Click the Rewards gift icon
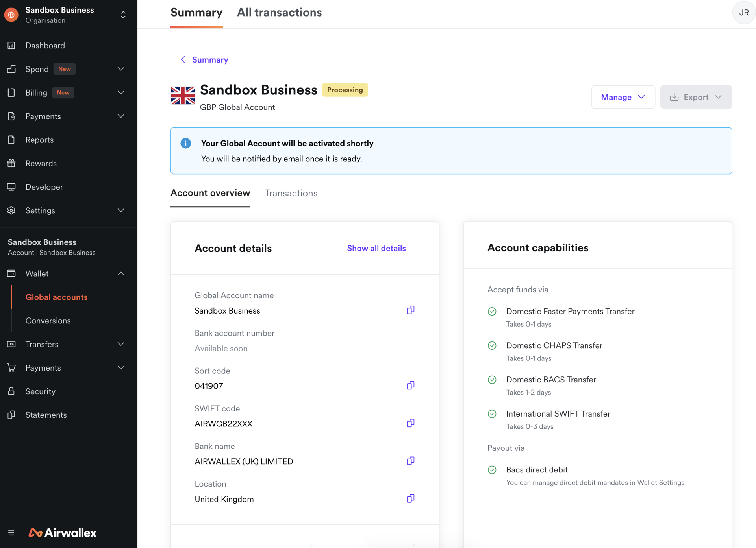The width and height of the screenshot is (756, 548). point(11,163)
